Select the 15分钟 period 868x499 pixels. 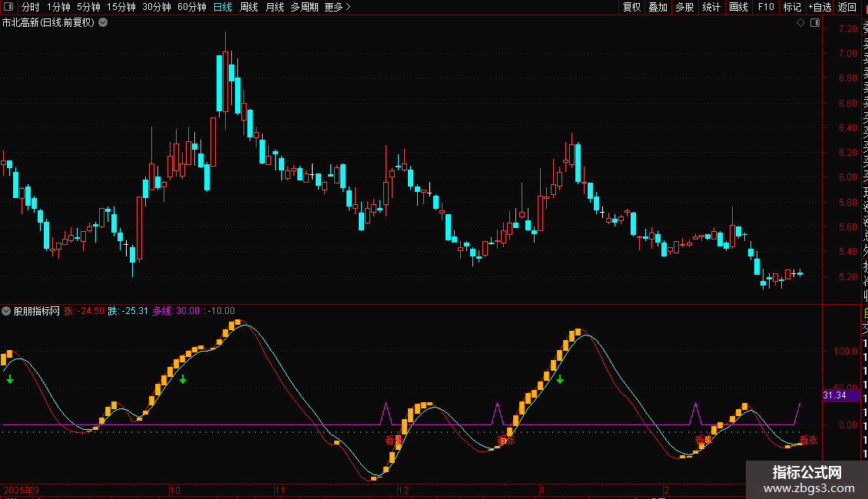pos(121,7)
